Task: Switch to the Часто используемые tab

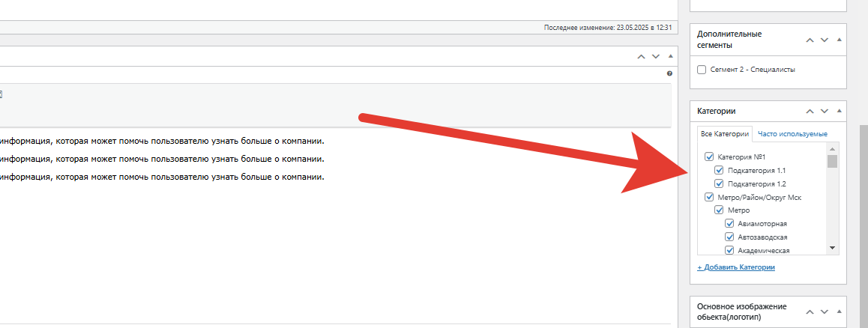Action: click(x=792, y=134)
